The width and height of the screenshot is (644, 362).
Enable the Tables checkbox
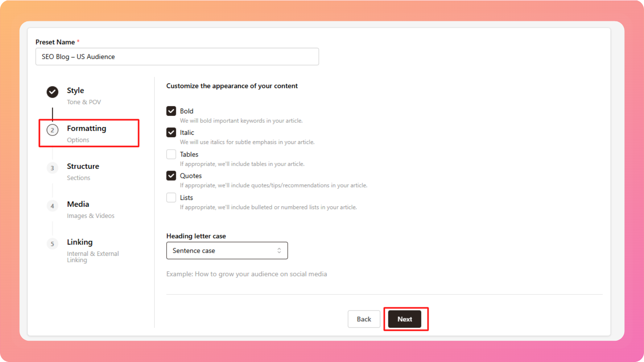[171, 154]
